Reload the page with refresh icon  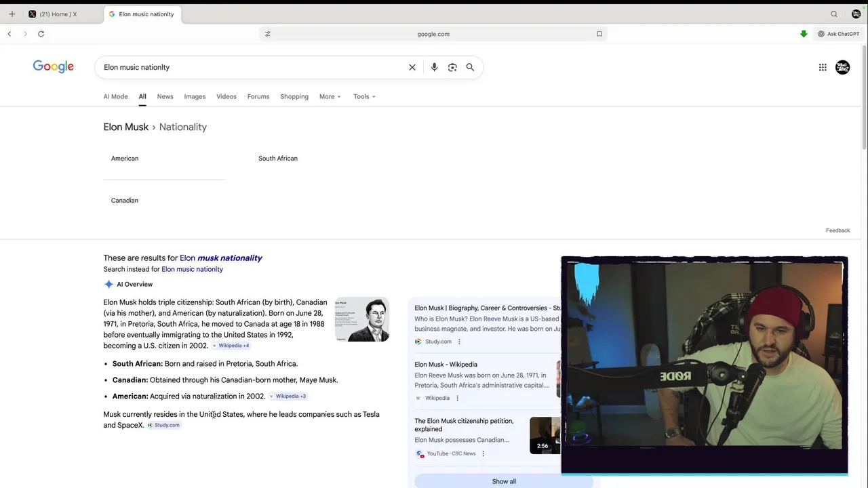[41, 34]
